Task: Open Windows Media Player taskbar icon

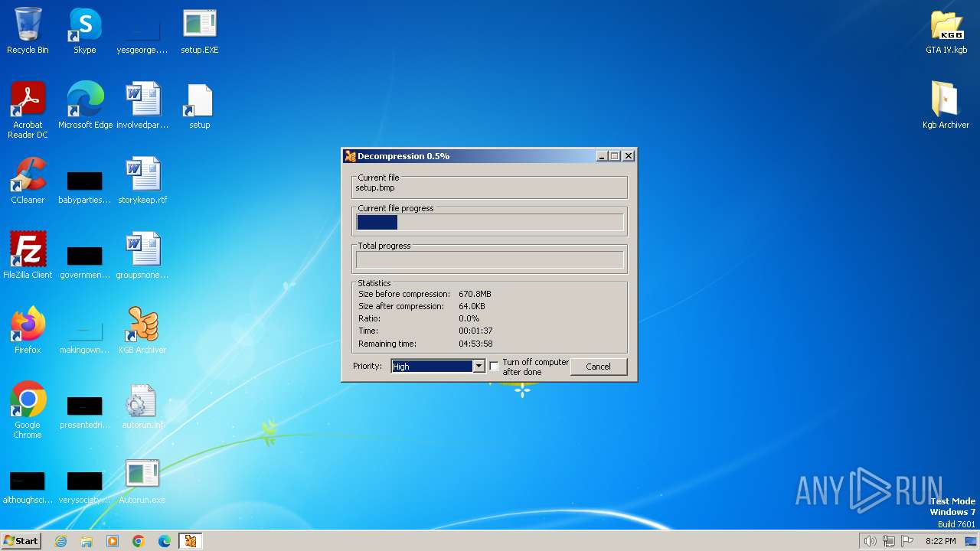Action: [x=113, y=541]
